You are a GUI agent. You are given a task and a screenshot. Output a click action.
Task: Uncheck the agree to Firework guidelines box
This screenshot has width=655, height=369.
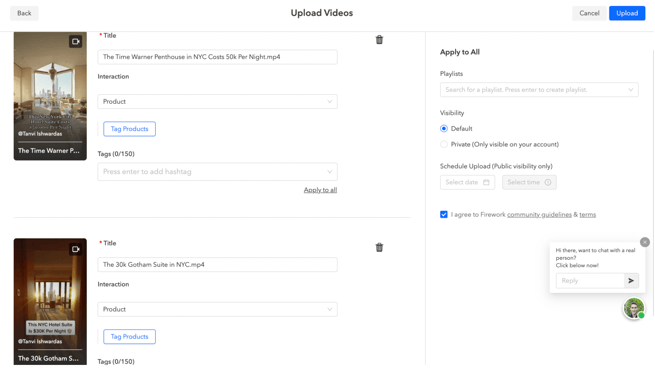(444, 214)
